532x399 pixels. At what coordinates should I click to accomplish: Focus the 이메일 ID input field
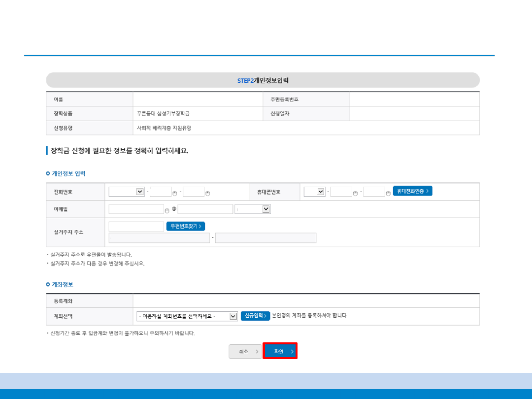[x=136, y=209]
